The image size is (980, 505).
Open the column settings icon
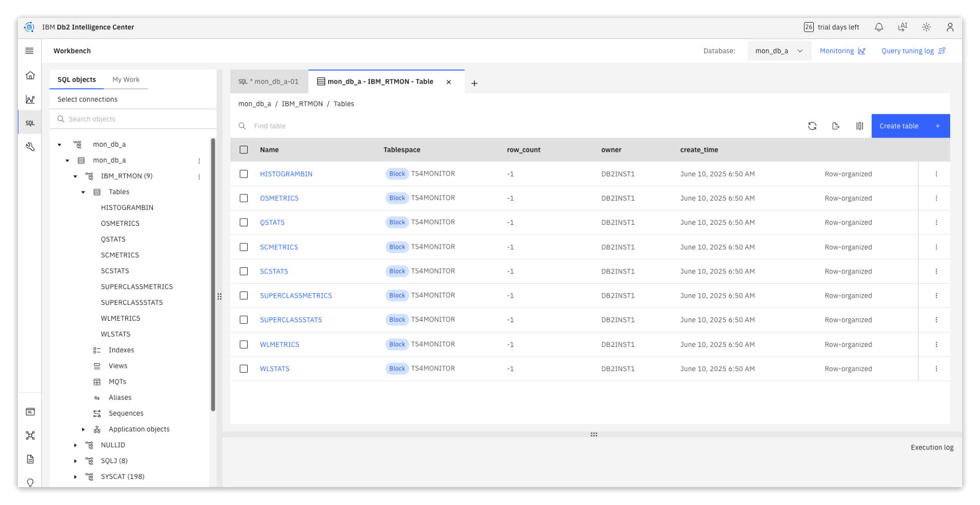pos(859,126)
